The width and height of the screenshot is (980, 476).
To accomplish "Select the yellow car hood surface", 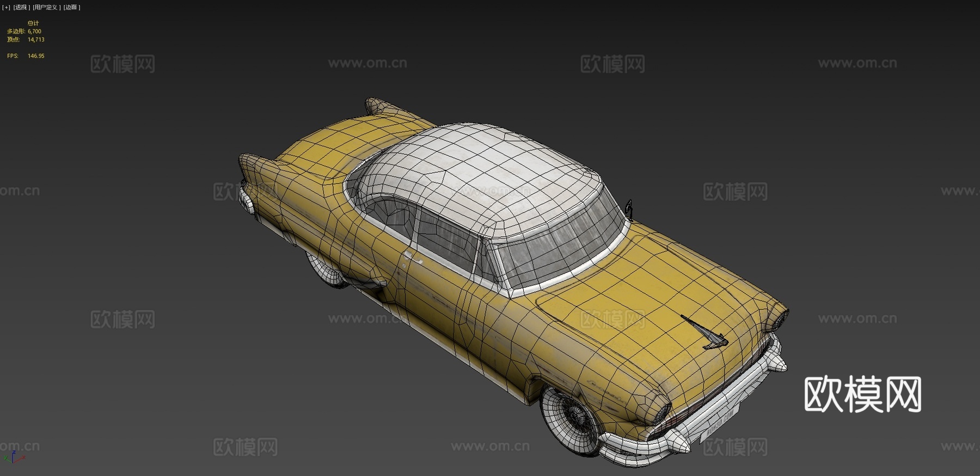I will pyautogui.click(x=648, y=305).
